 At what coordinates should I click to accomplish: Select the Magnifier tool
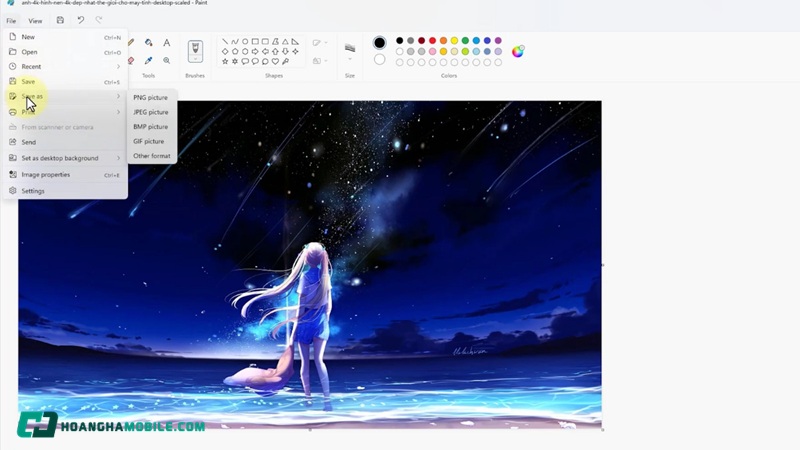click(167, 60)
